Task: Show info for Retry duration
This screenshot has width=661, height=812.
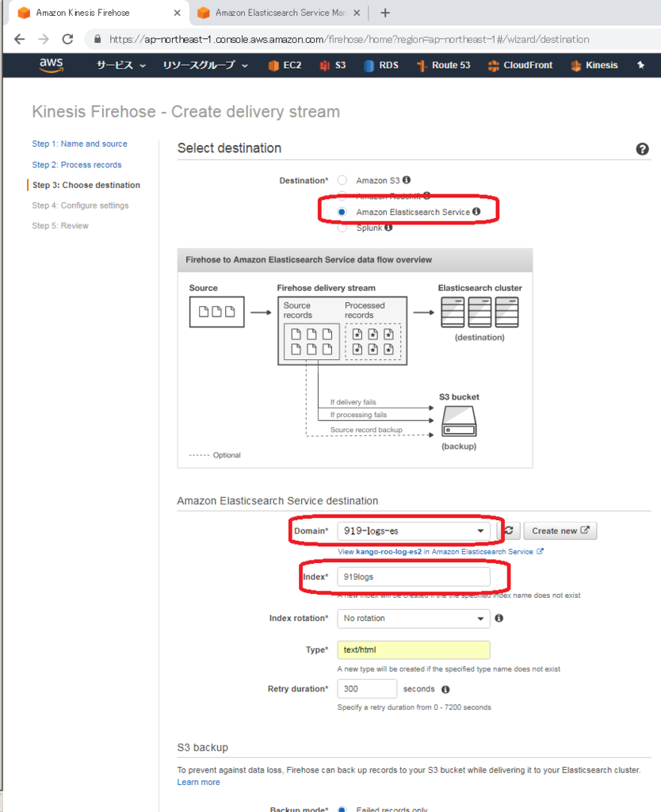Action: click(x=445, y=689)
